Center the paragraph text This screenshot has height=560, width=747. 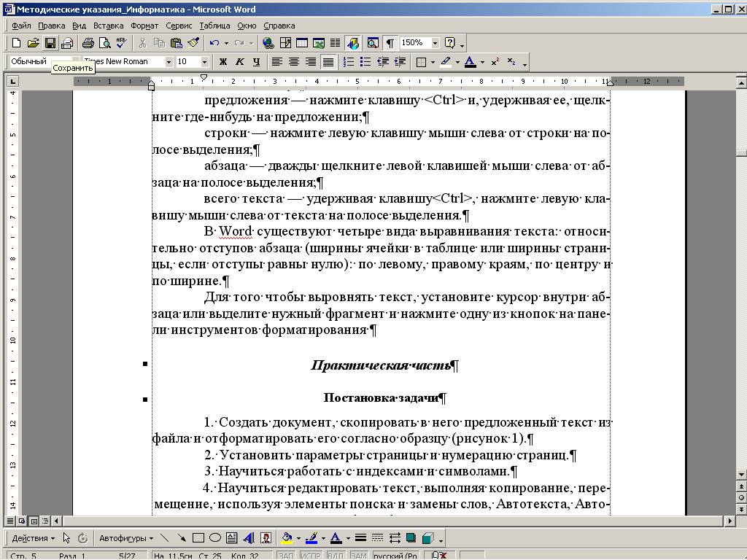tap(294, 62)
